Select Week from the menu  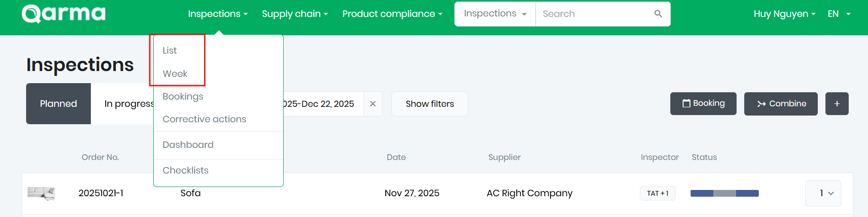(175, 73)
